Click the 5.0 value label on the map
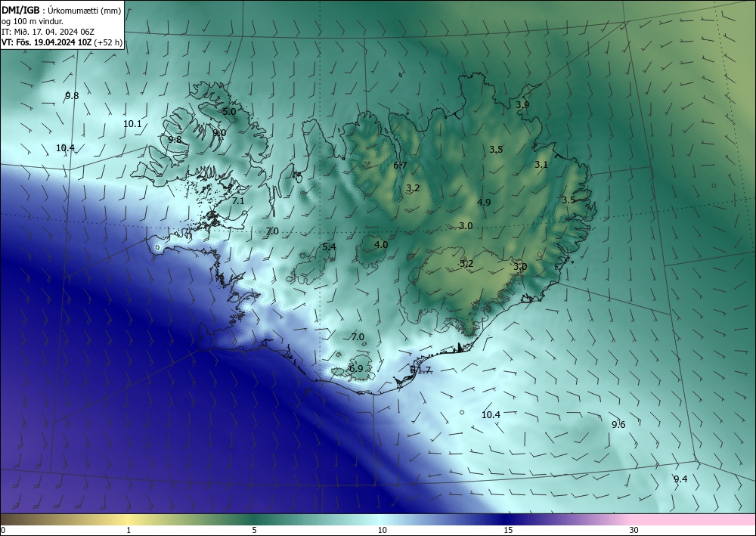Screen dimensions: 756x536 [x=229, y=111]
